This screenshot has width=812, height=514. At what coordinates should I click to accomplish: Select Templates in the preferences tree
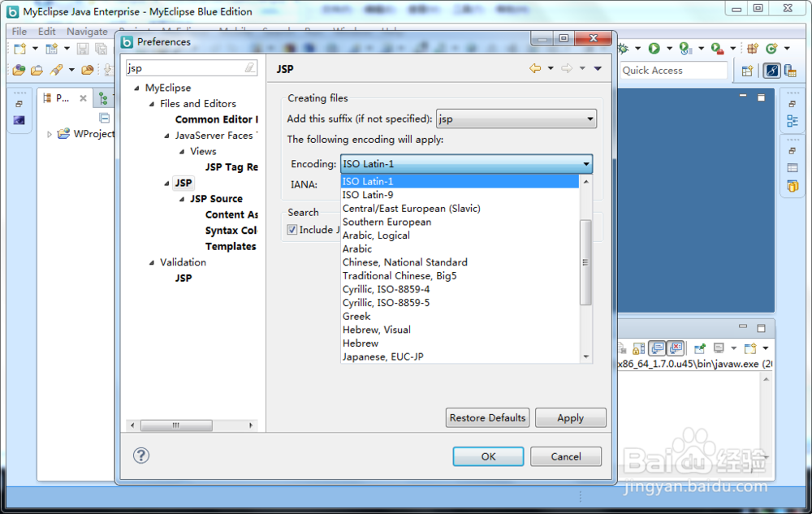tap(231, 246)
